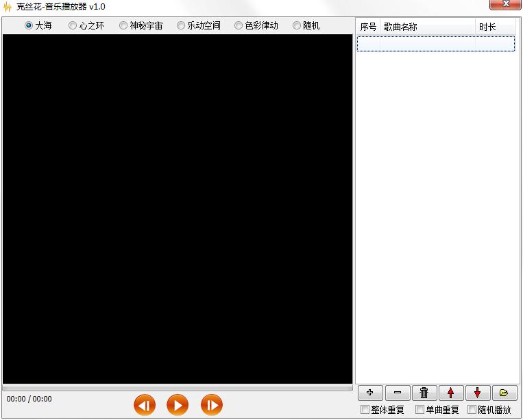Enable the 单曲重复 checkbox
The image size is (523, 420).
click(x=420, y=410)
